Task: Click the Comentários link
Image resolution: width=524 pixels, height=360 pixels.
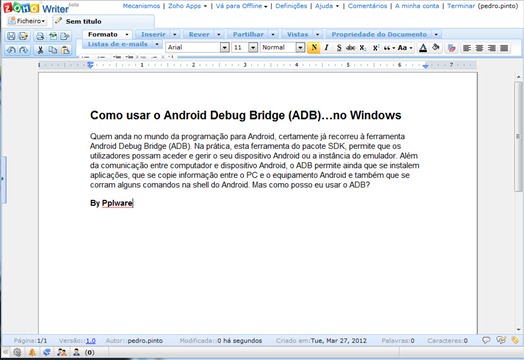Action: [x=367, y=6]
